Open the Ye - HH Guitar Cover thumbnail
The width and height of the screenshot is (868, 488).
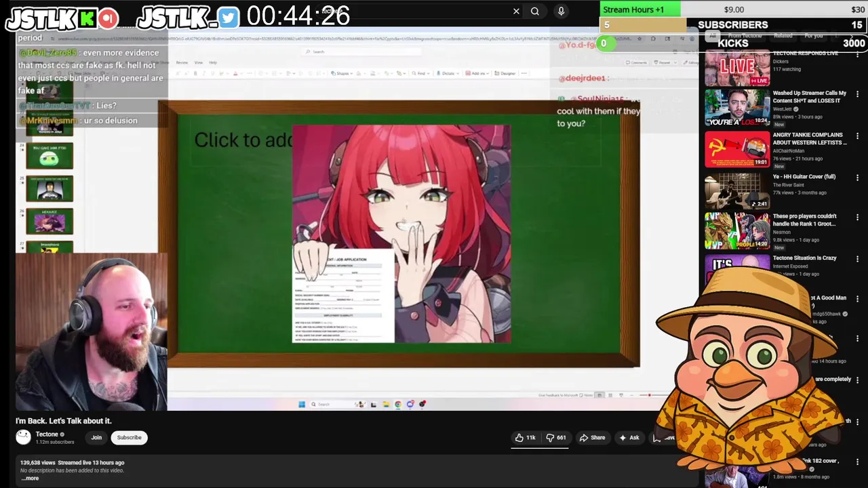[x=737, y=190]
